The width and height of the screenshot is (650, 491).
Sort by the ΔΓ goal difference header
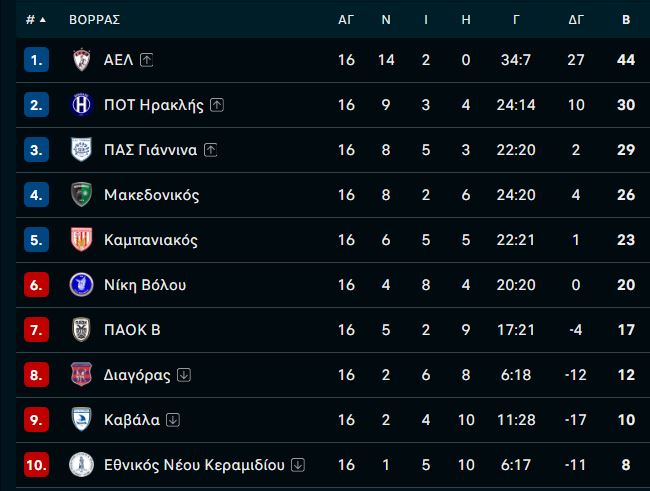[576, 19]
